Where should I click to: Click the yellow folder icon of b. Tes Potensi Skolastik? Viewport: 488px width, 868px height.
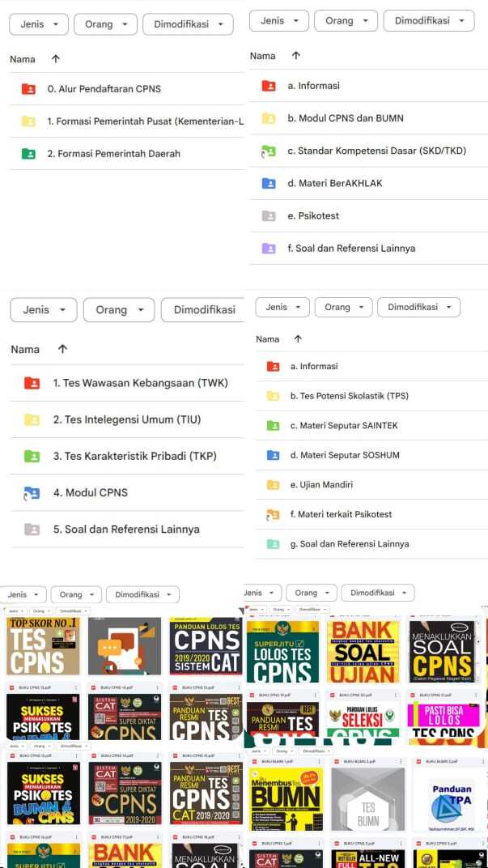tap(273, 396)
